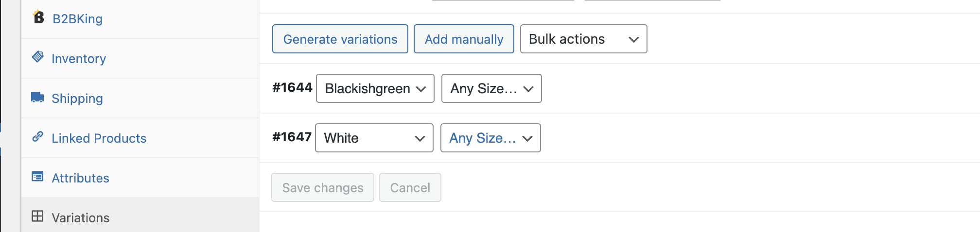Image resolution: width=980 pixels, height=232 pixels.
Task: Open Any Size dropdown for variation #1647
Action: (490, 138)
